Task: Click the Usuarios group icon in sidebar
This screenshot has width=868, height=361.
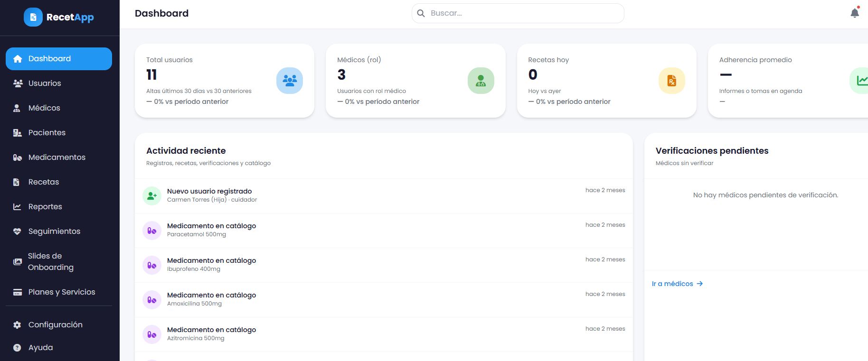Action: [x=18, y=83]
